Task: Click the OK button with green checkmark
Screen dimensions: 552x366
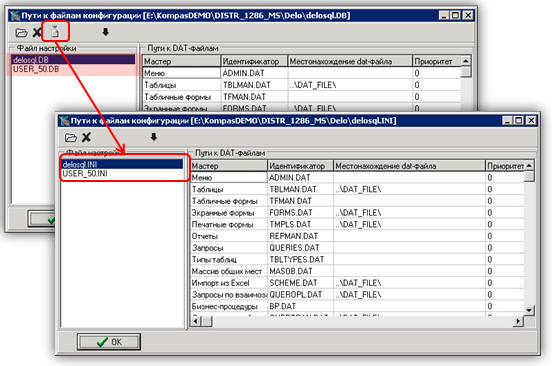Action: [109, 342]
